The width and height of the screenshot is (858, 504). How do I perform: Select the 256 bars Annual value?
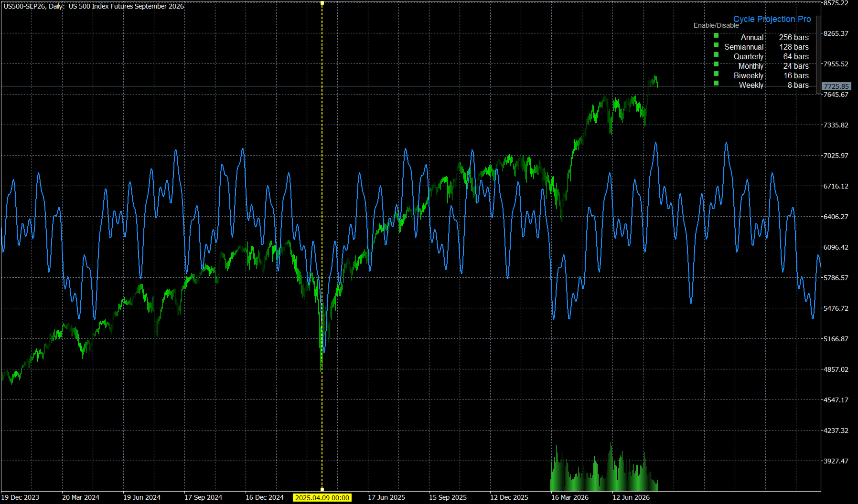click(794, 37)
